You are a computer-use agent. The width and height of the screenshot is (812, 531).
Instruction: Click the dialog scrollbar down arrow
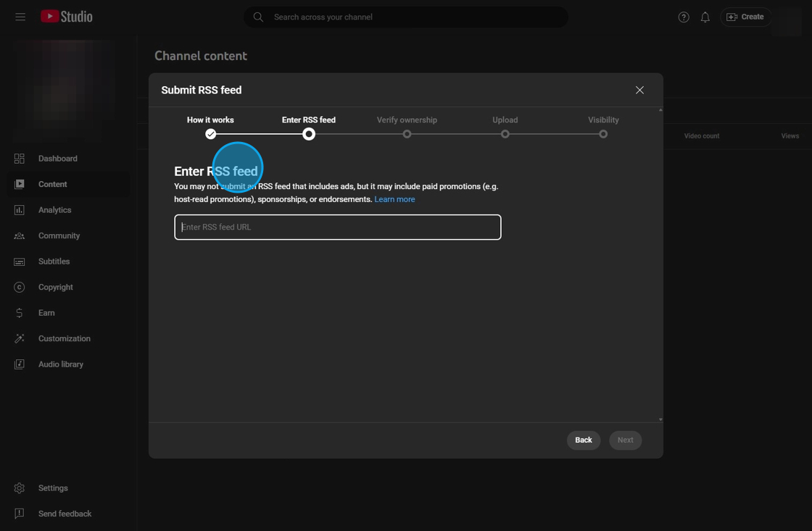(x=660, y=419)
